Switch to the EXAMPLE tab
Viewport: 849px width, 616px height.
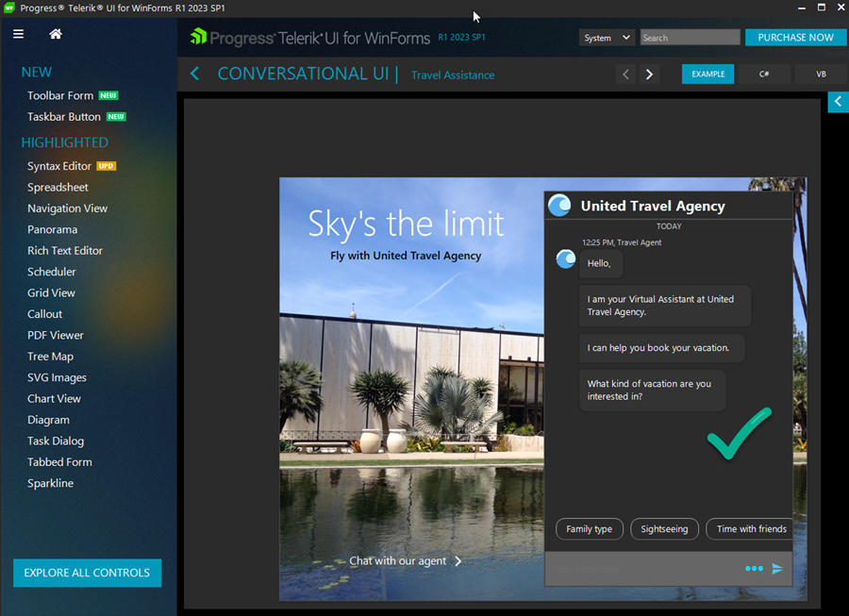707,75
